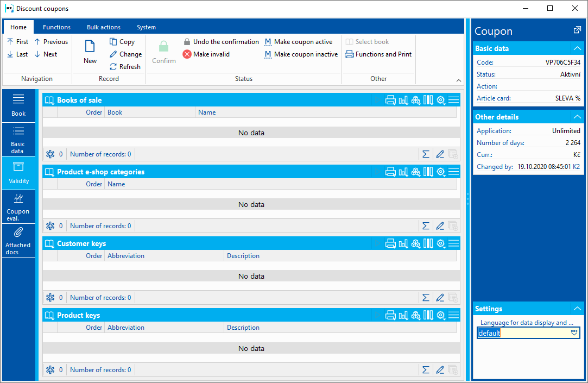Collapse the Other details section
The width and height of the screenshot is (588, 383).
(577, 117)
